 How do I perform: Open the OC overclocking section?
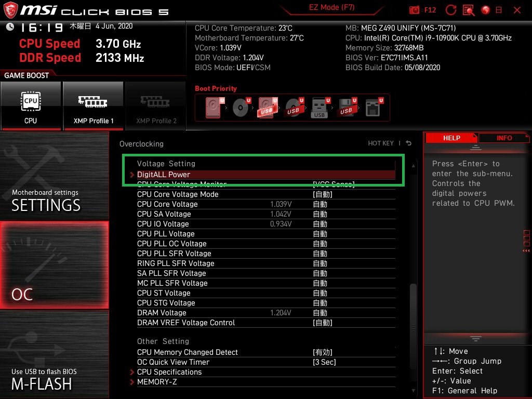pos(55,265)
